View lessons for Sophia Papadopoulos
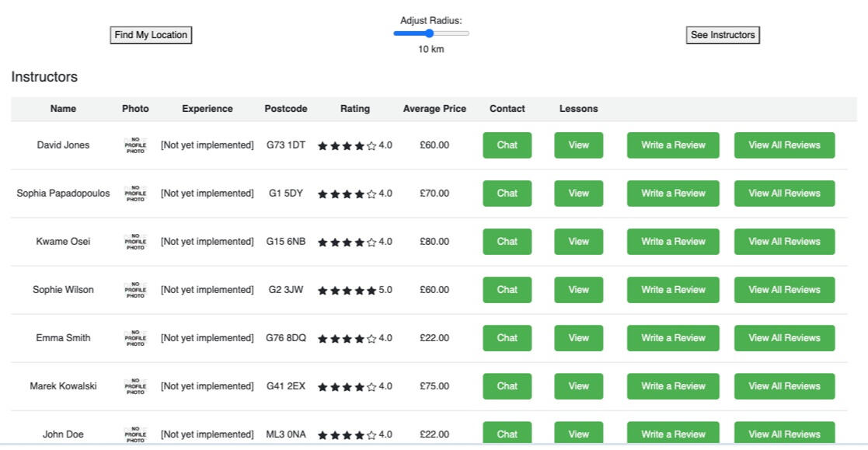The image size is (868, 450). pyautogui.click(x=578, y=194)
